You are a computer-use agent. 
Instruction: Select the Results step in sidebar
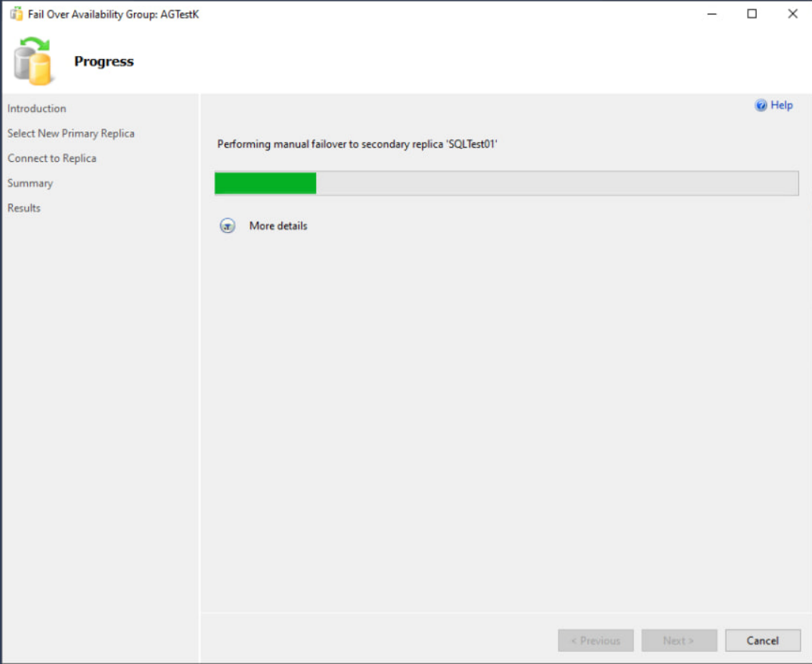pos(24,209)
